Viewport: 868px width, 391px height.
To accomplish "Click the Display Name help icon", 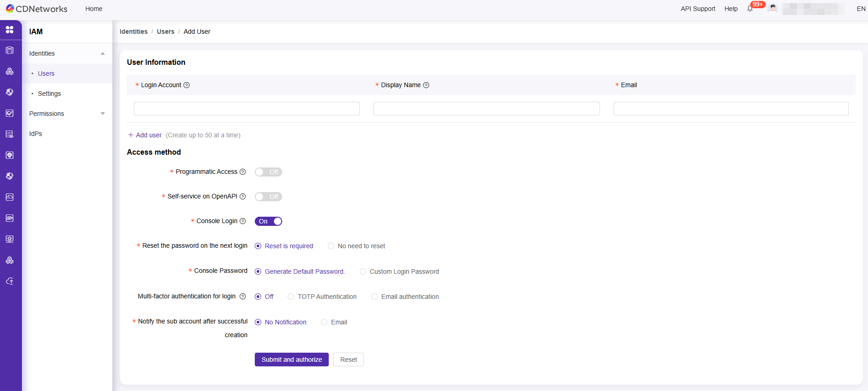I will coord(426,85).
